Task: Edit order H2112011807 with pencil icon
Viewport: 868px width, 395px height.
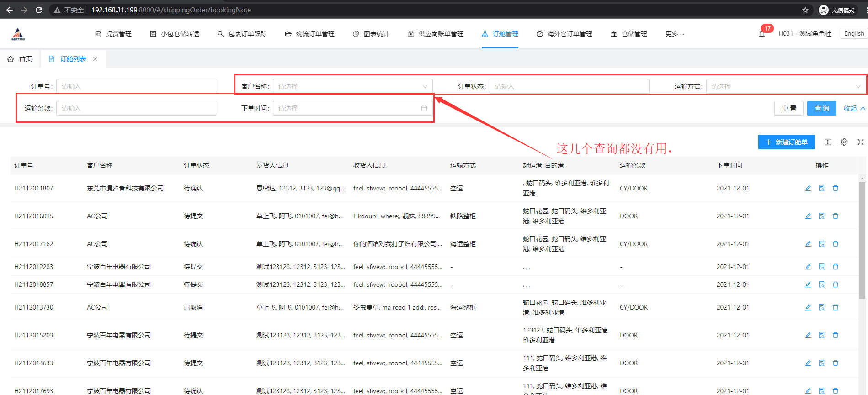Action: (808, 188)
